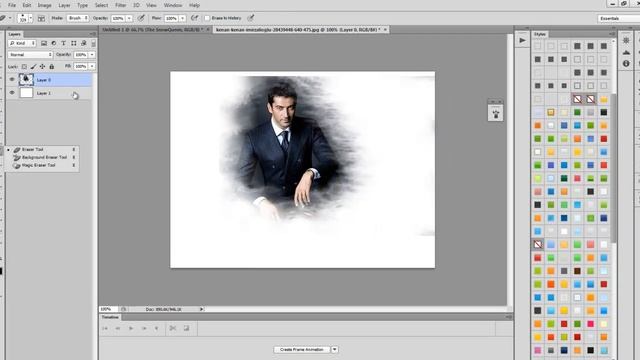
Task: Play the Timeline animation
Action: pyautogui.click(x=131, y=328)
